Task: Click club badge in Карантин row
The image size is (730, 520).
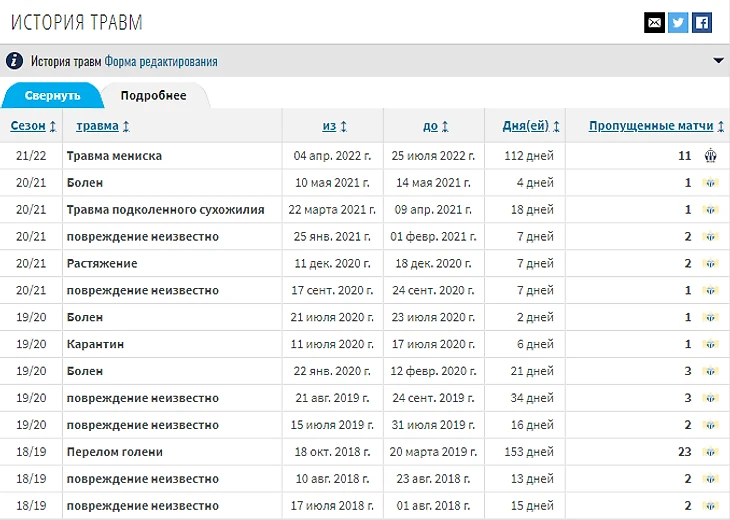Action: click(711, 344)
